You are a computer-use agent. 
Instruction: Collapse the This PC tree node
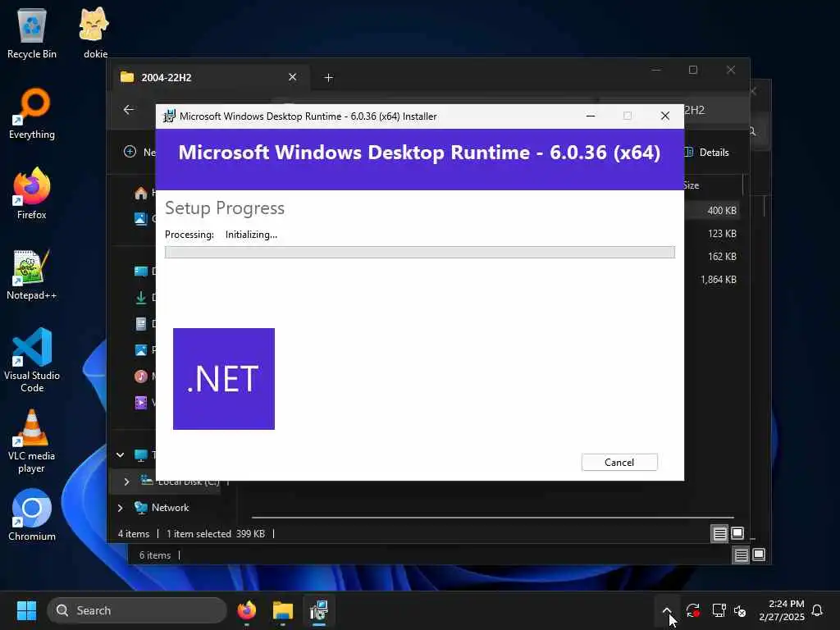120,454
